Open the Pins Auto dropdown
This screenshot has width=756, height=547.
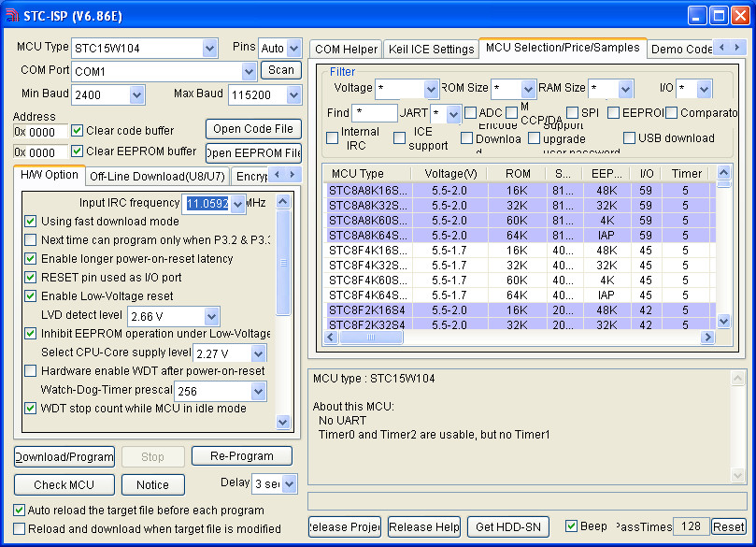pos(293,48)
